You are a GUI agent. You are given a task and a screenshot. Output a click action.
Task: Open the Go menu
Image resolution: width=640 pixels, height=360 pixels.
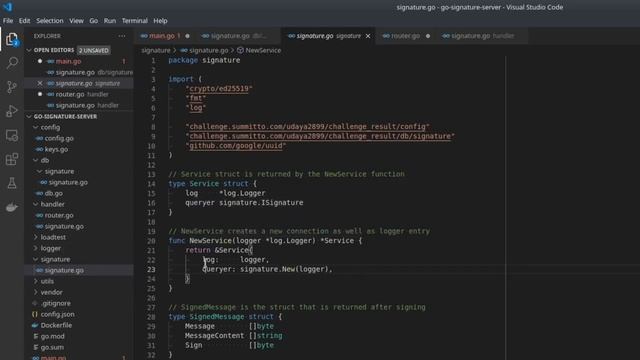pos(93,21)
